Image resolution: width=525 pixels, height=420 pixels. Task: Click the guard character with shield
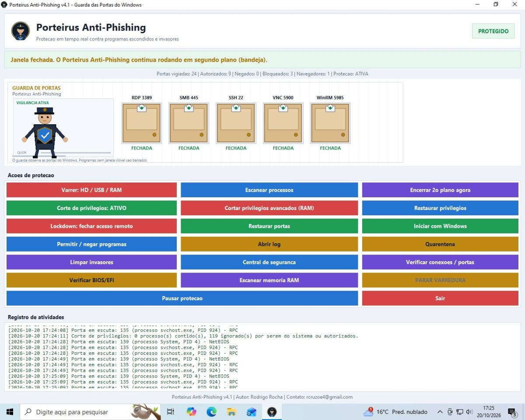click(45, 133)
